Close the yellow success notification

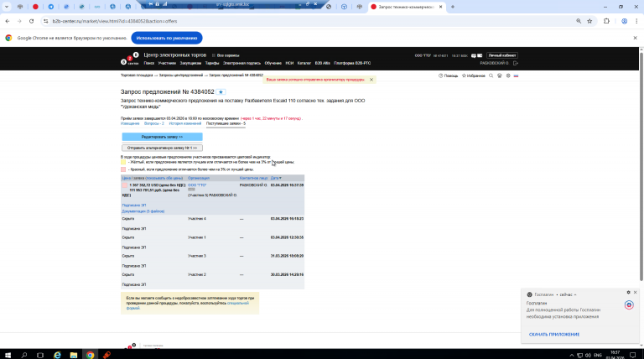371,80
